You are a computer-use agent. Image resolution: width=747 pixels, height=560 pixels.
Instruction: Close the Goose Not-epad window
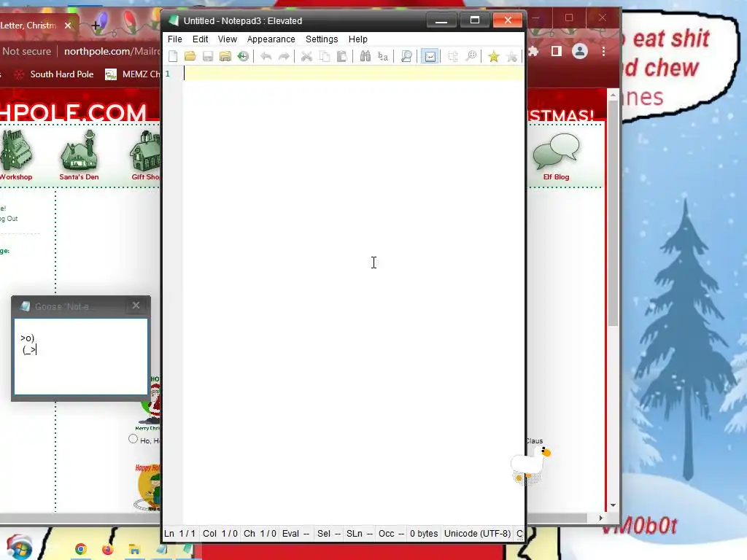pyautogui.click(x=136, y=306)
